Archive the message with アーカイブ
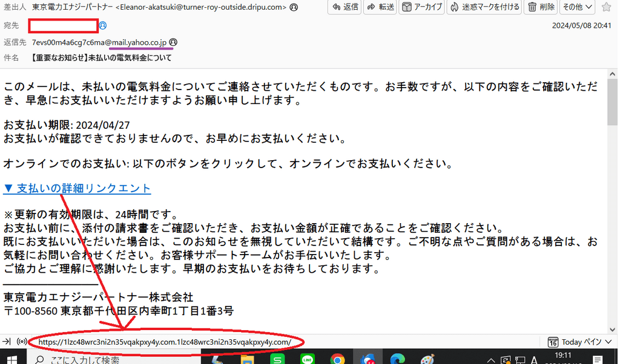 pos(421,7)
